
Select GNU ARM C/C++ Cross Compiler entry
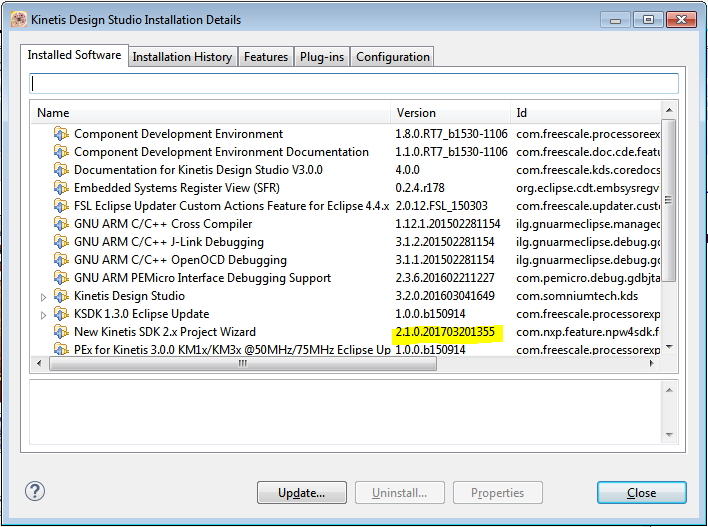click(x=163, y=224)
